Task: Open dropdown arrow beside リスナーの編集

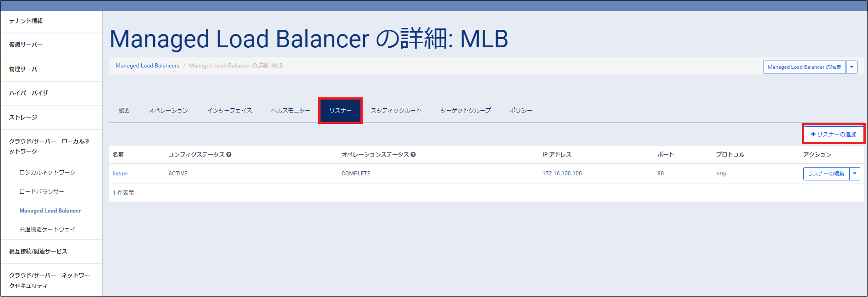Action: (855, 174)
